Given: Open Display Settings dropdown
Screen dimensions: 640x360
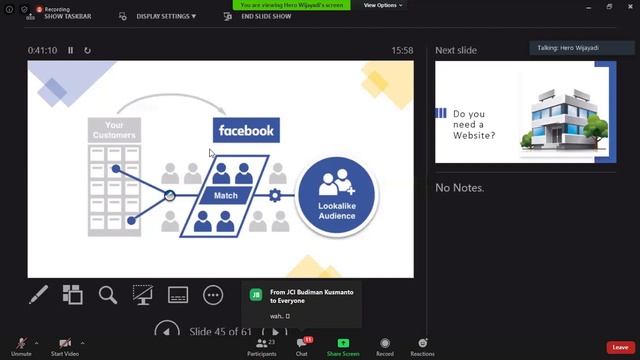Looking at the screenshot, I should [x=158, y=16].
